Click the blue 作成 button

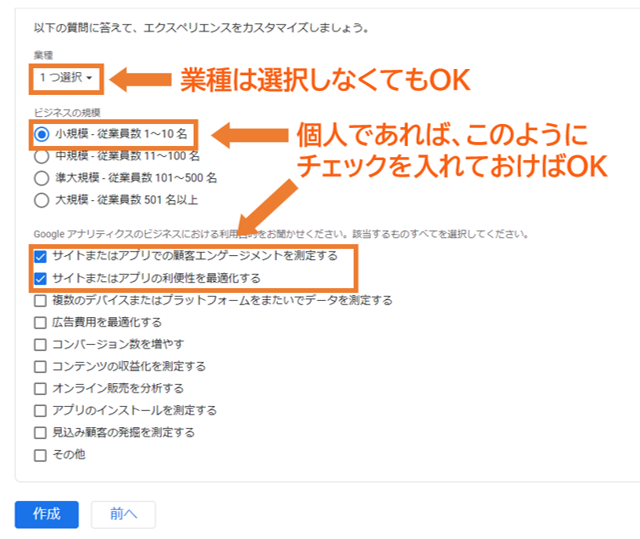click(47, 514)
